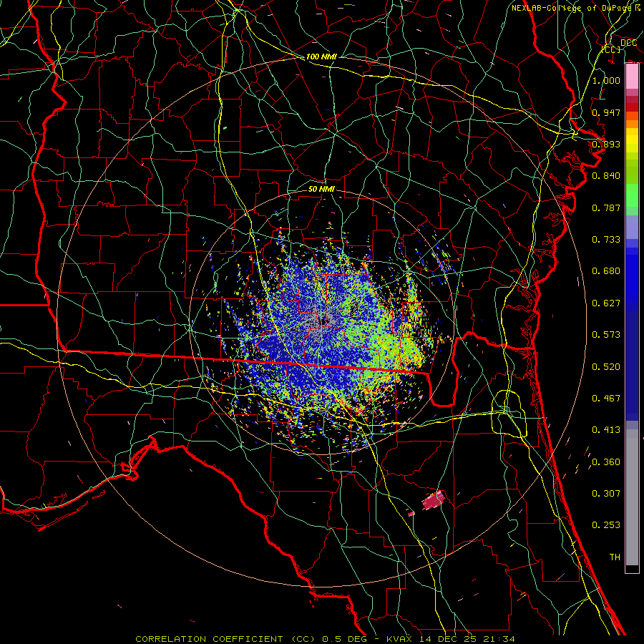
Task: Click the 0.360 scale value
Action: pos(606,462)
